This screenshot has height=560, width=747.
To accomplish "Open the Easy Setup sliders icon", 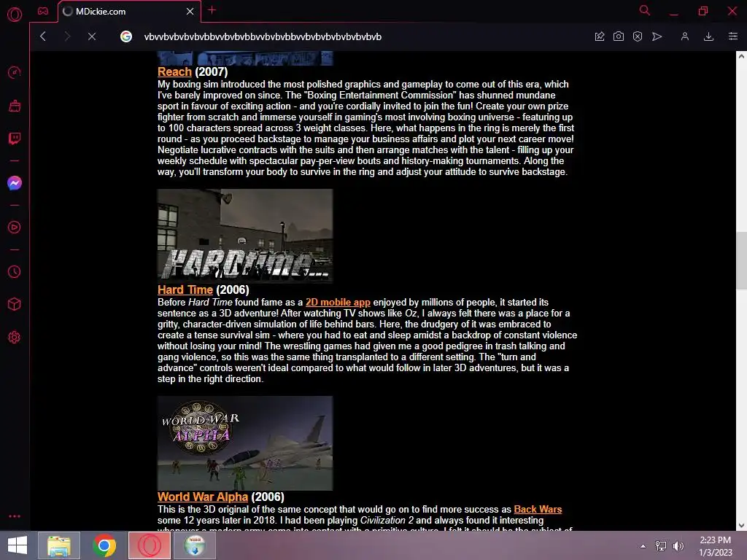I will point(733,36).
